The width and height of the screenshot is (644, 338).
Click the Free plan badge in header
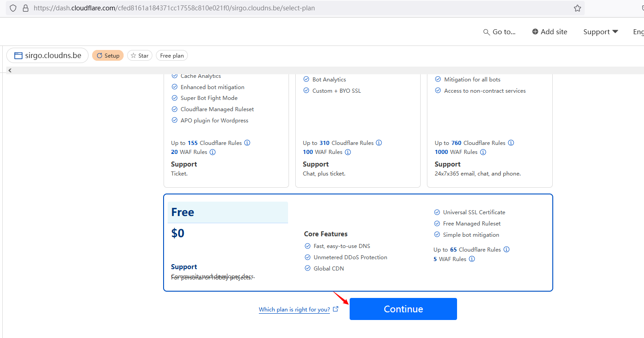point(172,56)
